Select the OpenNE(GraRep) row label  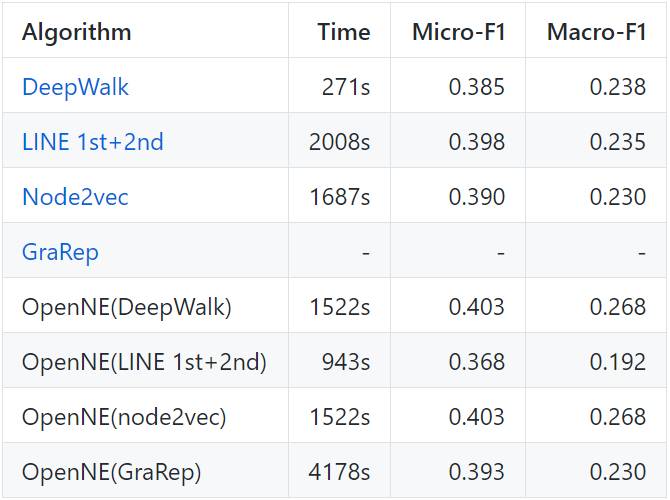pyautogui.click(x=111, y=471)
